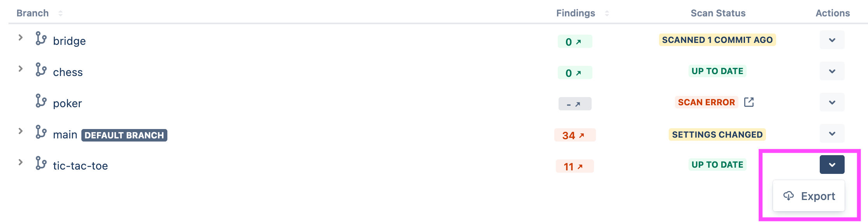
Task: Expand the chess branch row
Action: [21, 69]
